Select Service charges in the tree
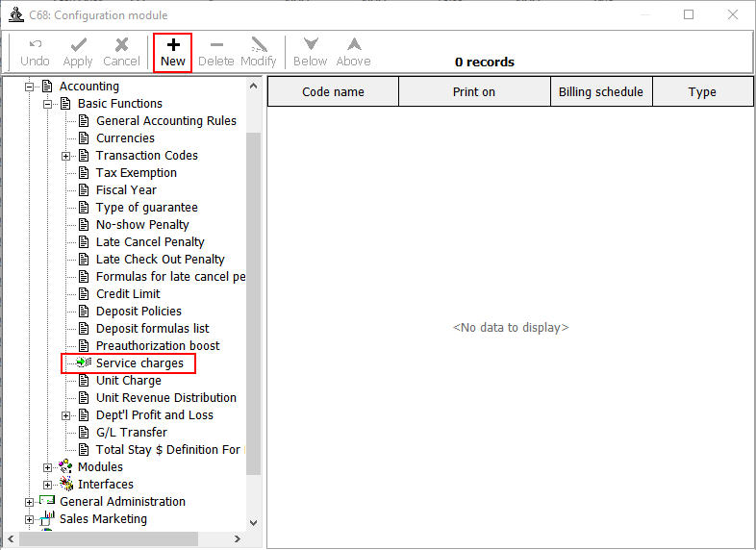Viewport: 756px width, 550px height. [139, 363]
